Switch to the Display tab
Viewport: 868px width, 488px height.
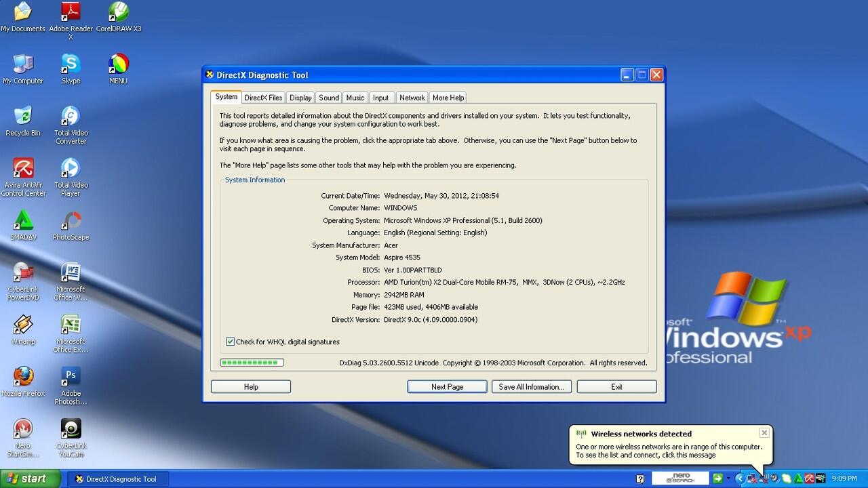(300, 98)
